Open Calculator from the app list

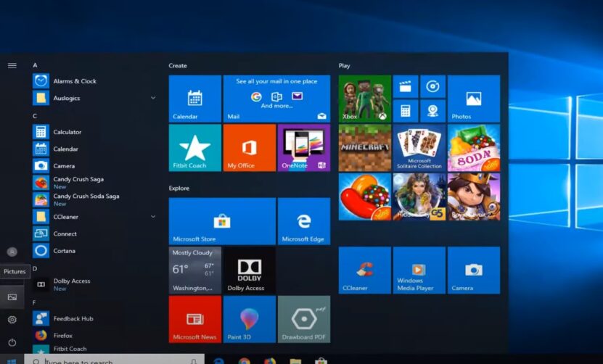(95, 132)
